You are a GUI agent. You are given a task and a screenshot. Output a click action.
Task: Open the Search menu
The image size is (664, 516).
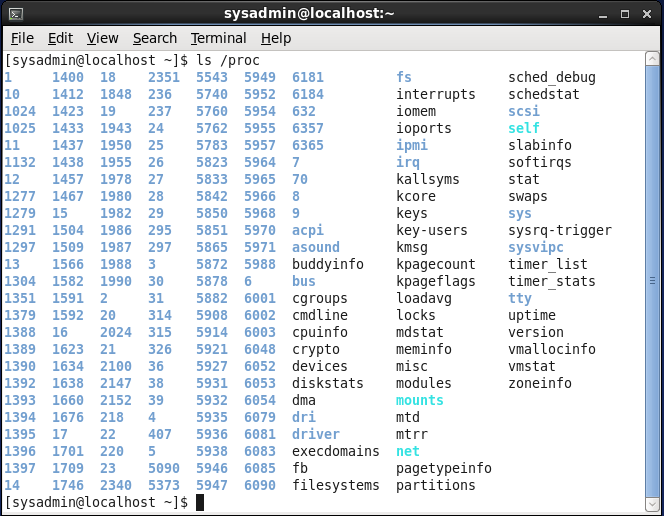(155, 38)
